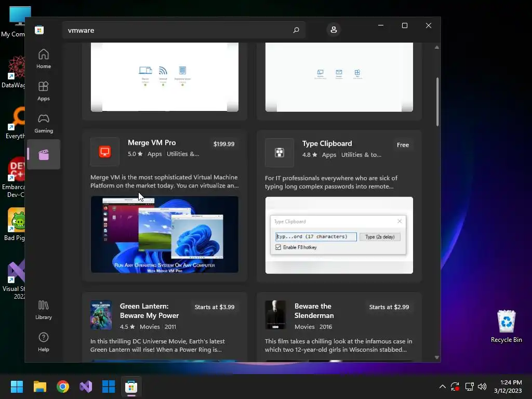Maximize the Microsoft Store window
This screenshot has height=399, width=532.
click(404, 25)
